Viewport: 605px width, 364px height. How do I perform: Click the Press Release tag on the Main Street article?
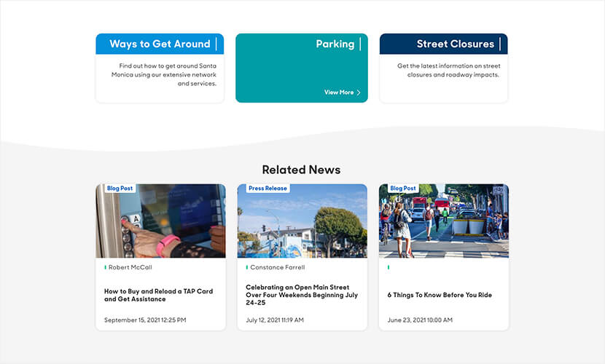point(268,189)
